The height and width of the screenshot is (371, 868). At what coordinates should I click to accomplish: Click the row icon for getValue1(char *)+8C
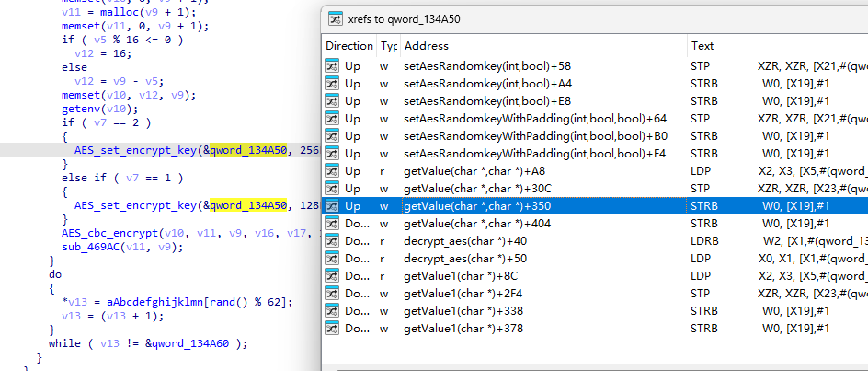click(333, 276)
